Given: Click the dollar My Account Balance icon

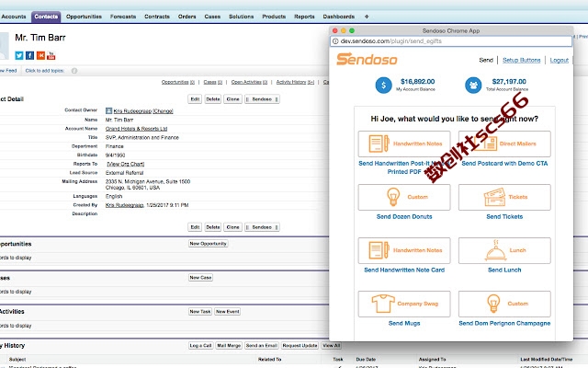Looking at the screenshot, I should pyautogui.click(x=383, y=86).
